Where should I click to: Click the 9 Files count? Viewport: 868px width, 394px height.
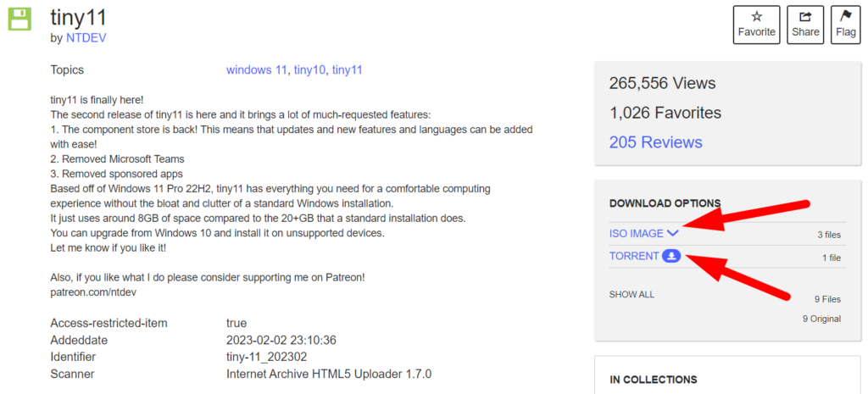click(x=827, y=299)
